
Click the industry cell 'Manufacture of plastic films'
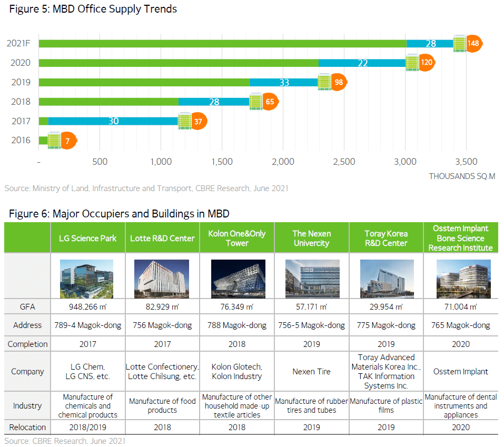[386, 405]
